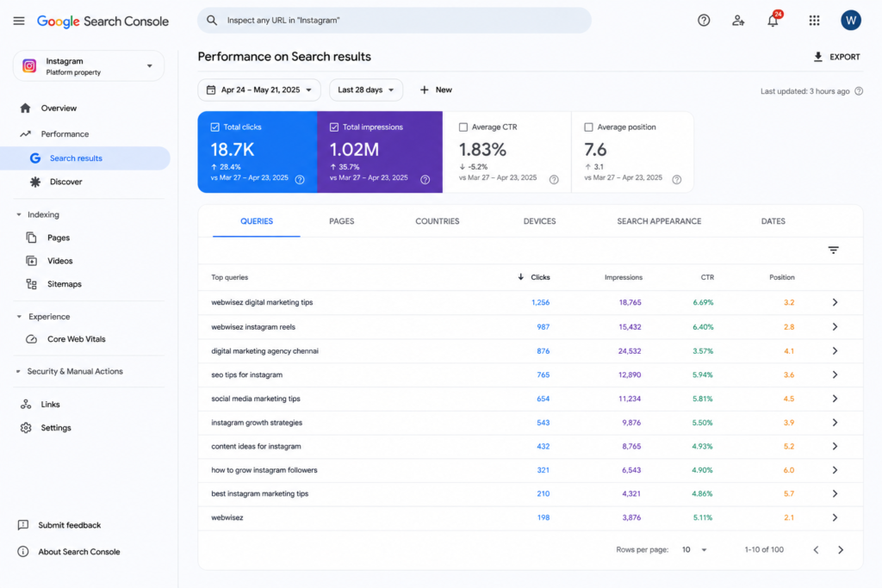Expand Security & Manual Actions section
The width and height of the screenshot is (882, 588).
click(x=18, y=372)
